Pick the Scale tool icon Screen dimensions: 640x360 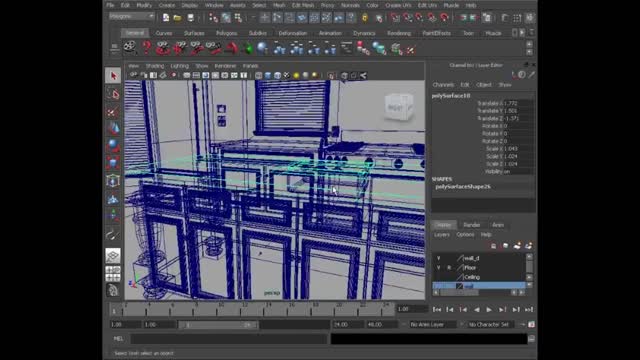click(113, 163)
